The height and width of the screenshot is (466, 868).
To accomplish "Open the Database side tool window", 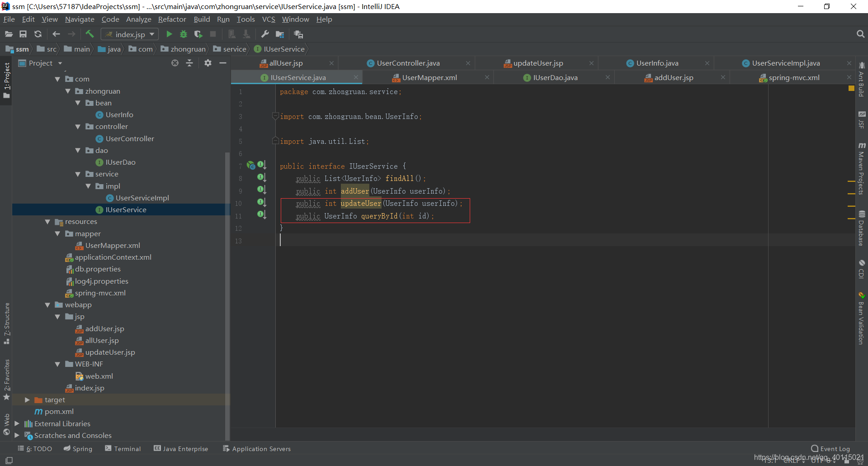I will point(862,228).
